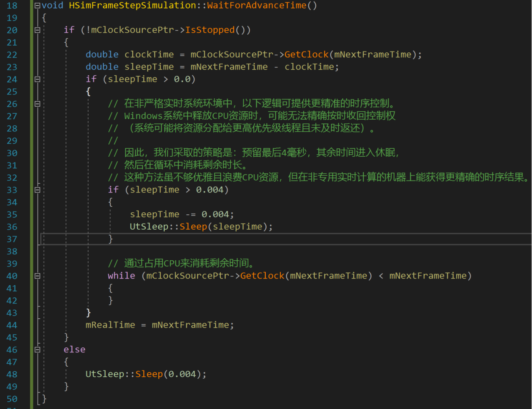The image size is (532, 409).
Task: Fold the 'if (sleepTime > 0.0)' block
Action: pos(37,79)
